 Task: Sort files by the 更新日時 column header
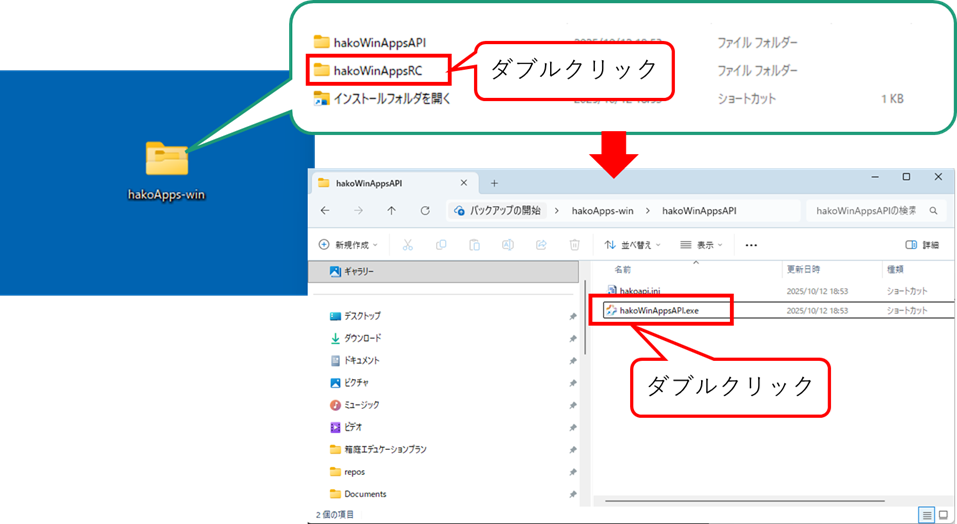[803, 269]
